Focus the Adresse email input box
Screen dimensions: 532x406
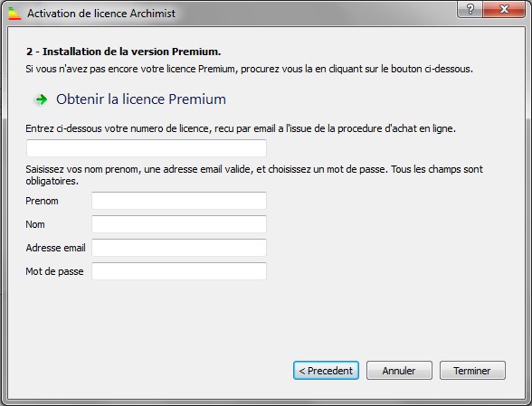179,248
